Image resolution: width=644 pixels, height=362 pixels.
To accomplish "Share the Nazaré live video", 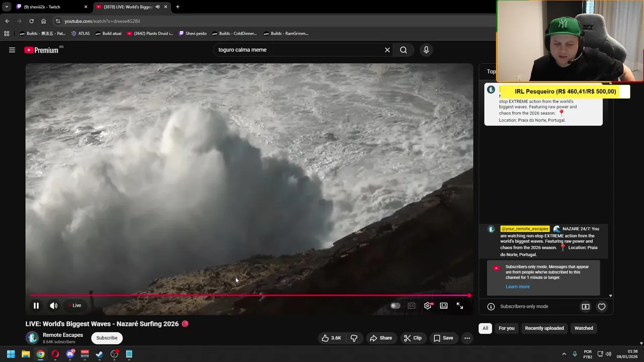I will coord(381,338).
